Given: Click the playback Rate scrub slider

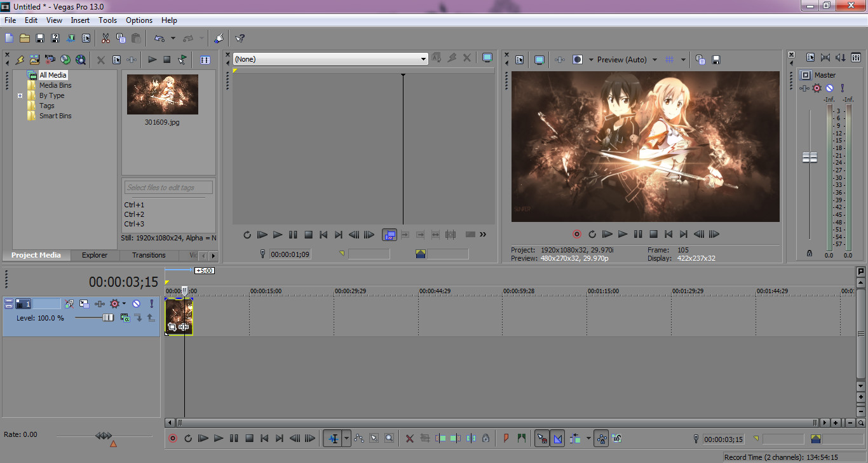Looking at the screenshot, I should pyautogui.click(x=104, y=436).
